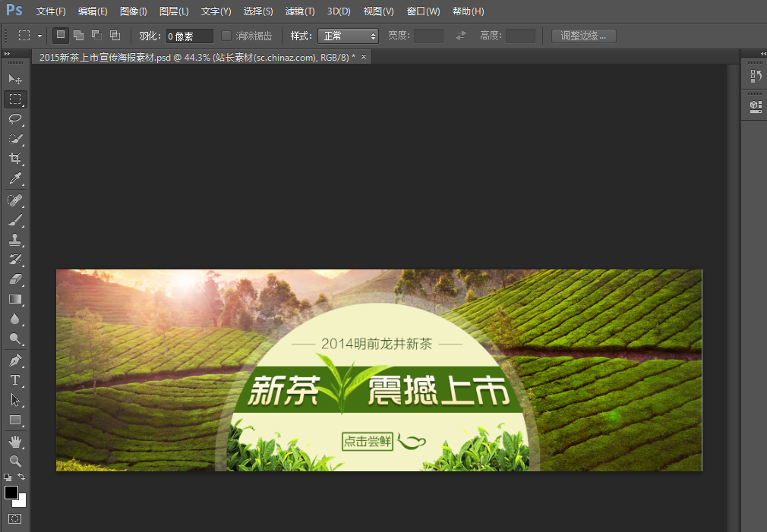Toggle the 消除锯齿 anti-alias checkbox
The width and height of the screenshot is (767, 532).
click(226, 36)
